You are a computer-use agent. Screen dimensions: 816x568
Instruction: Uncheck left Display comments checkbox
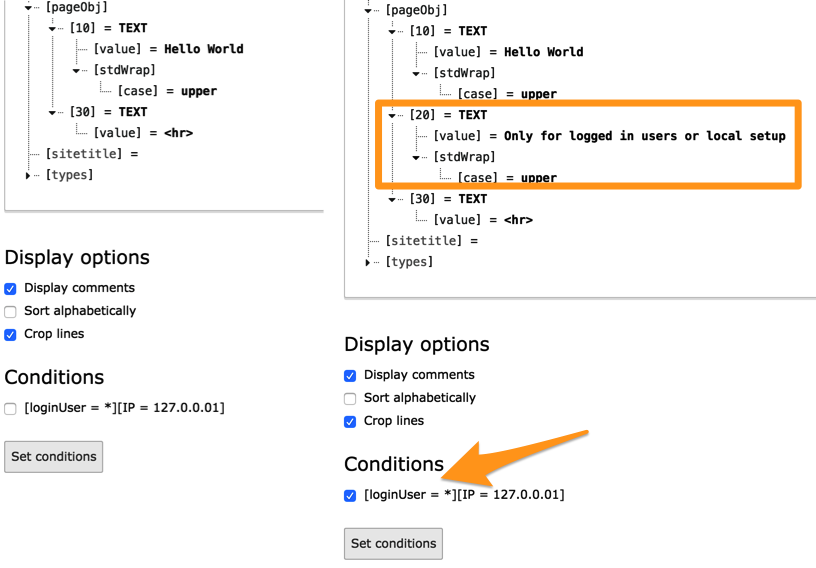tap(11, 288)
